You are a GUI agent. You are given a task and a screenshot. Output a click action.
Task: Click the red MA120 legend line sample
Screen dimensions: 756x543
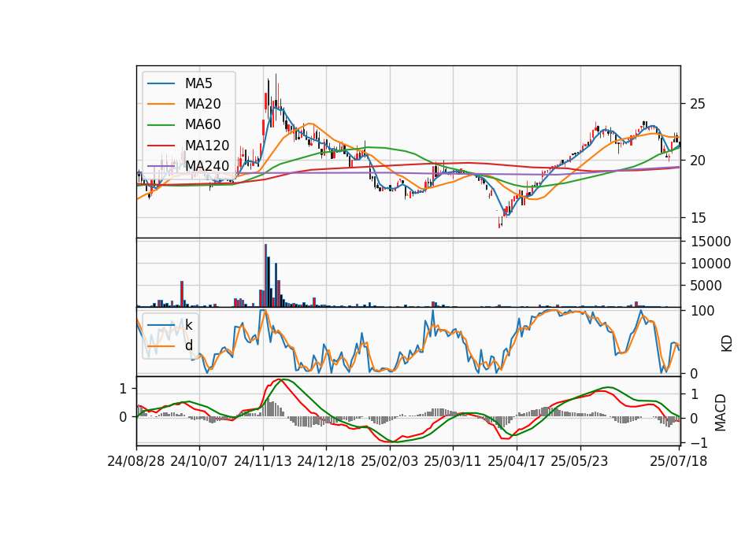tap(161, 146)
